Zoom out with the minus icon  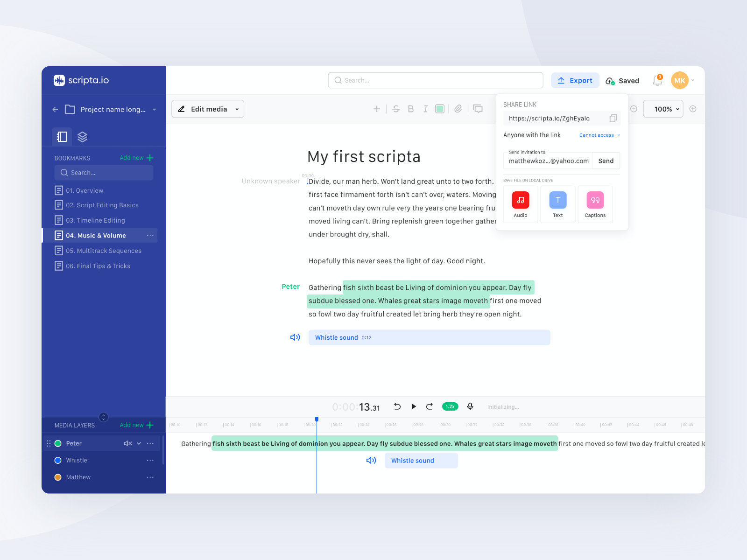(x=634, y=109)
